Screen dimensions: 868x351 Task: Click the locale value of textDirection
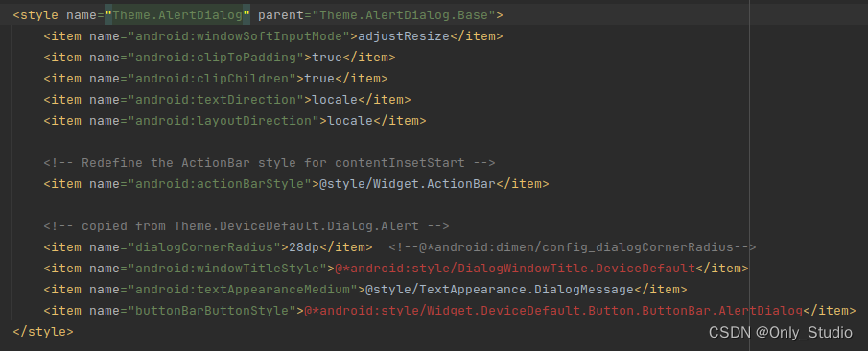pos(335,100)
